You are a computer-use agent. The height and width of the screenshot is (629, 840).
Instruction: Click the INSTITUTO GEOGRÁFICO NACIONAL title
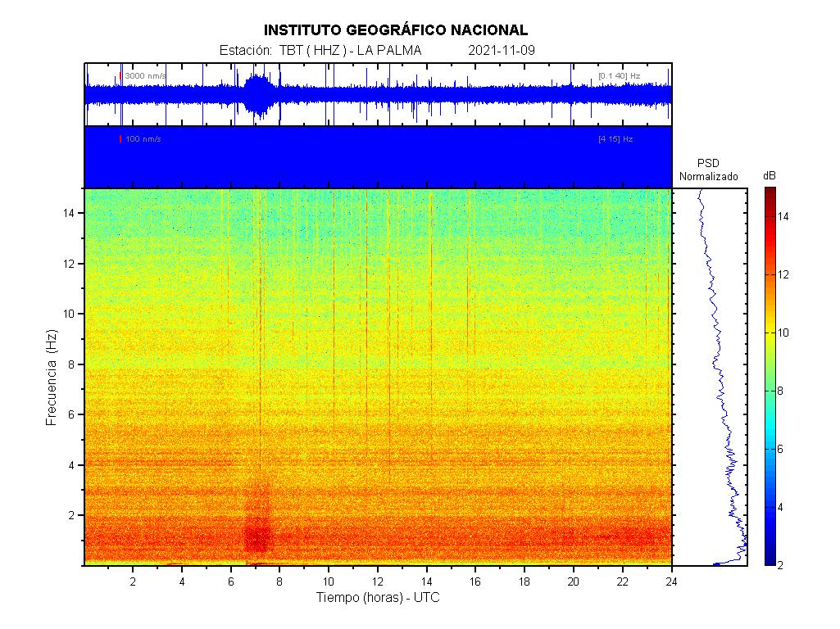click(x=395, y=30)
